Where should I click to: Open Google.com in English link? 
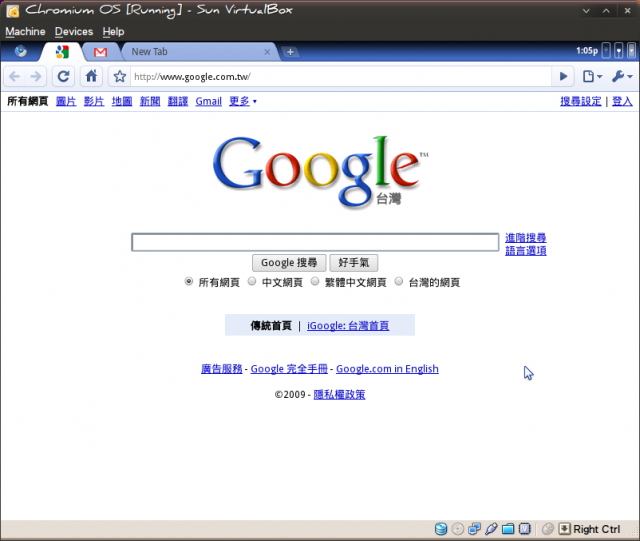pos(387,369)
